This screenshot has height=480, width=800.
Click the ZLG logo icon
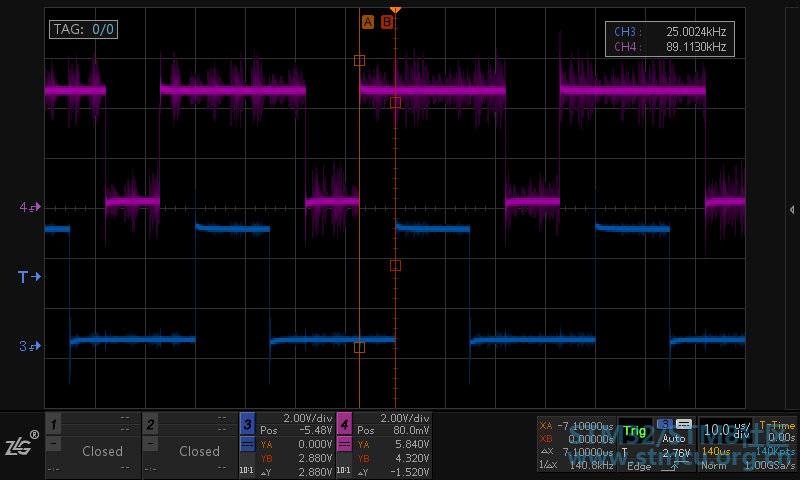coord(22,443)
